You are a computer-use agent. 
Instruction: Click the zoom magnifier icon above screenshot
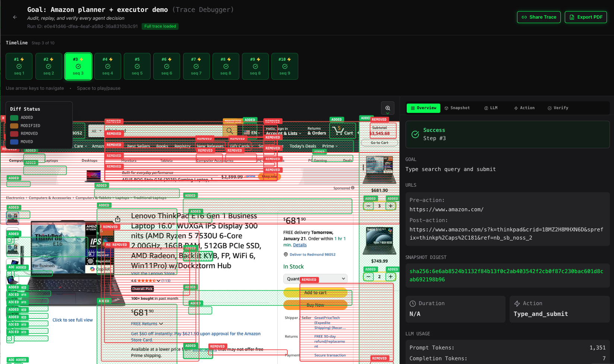coord(388,108)
